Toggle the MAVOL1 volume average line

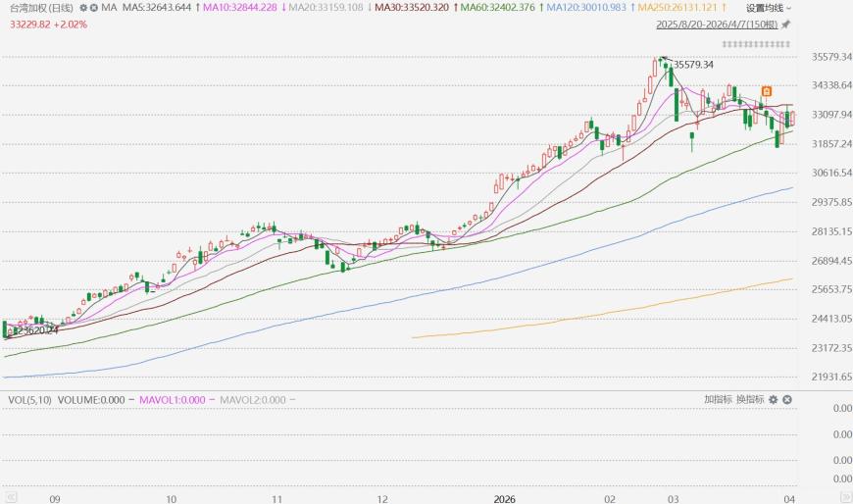pyautogui.click(x=172, y=400)
